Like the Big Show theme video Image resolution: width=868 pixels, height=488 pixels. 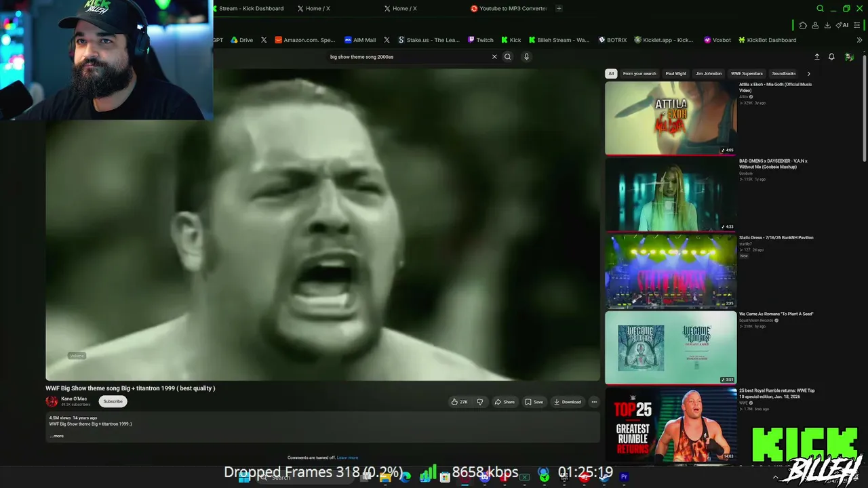(459, 402)
